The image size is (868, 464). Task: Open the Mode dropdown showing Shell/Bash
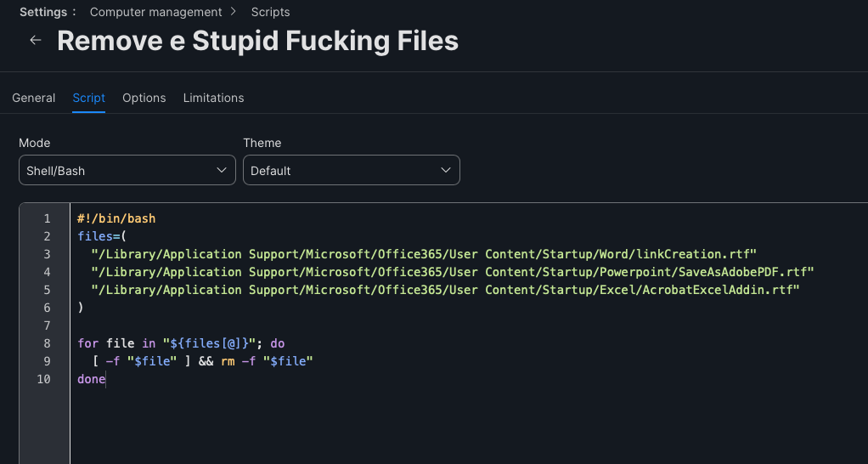(127, 170)
